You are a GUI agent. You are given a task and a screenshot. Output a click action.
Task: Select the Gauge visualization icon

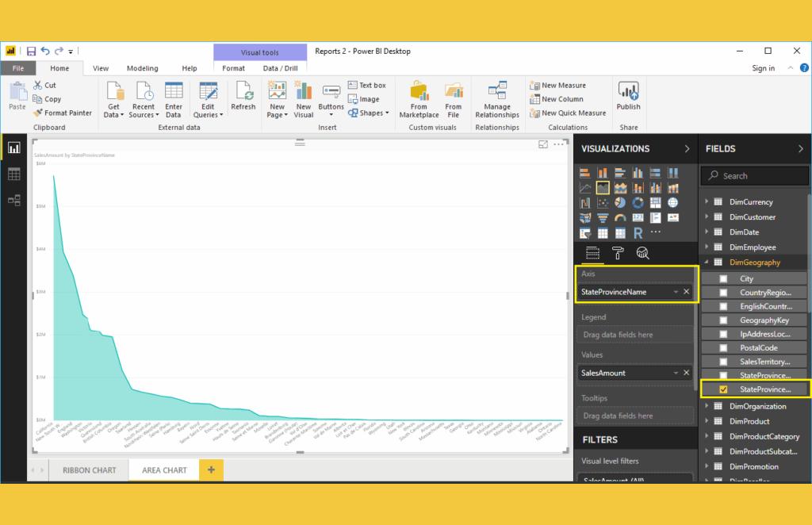point(620,218)
